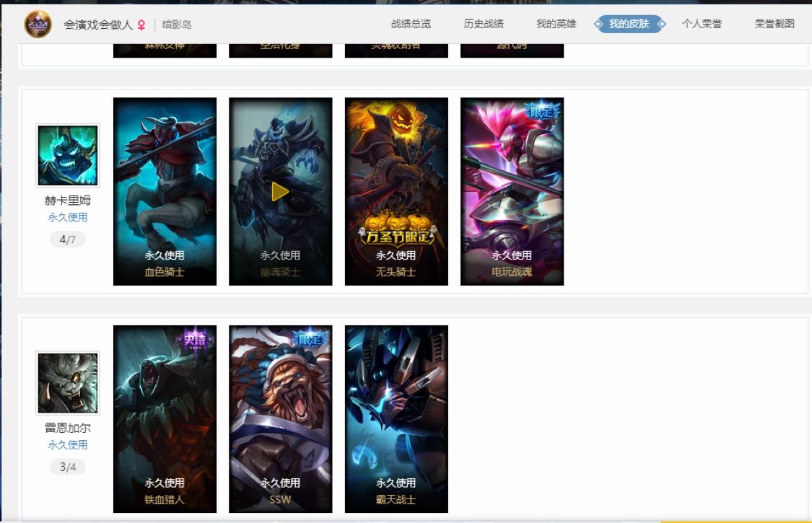This screenshot has width=812, height=523.
Task: Click the 限定 badge on 电玩战魂 skin
Action: [542, 110]
